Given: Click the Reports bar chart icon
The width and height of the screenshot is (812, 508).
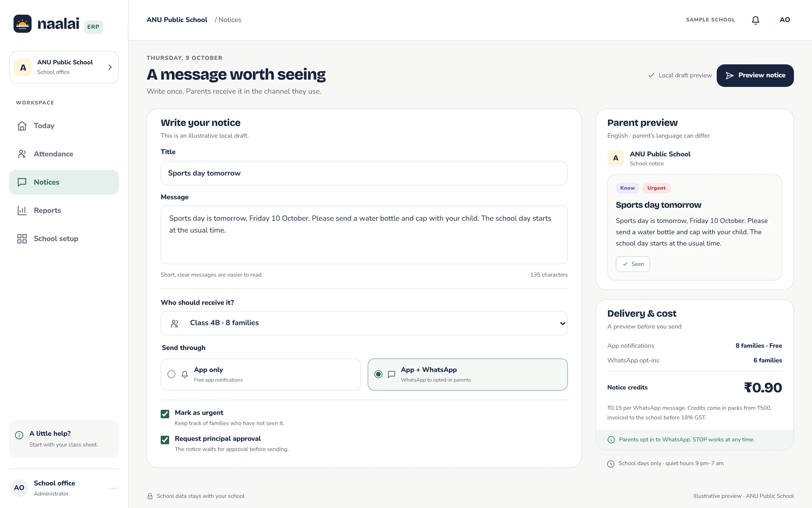Looking at the screenshot, I should (x=22, y=210).
